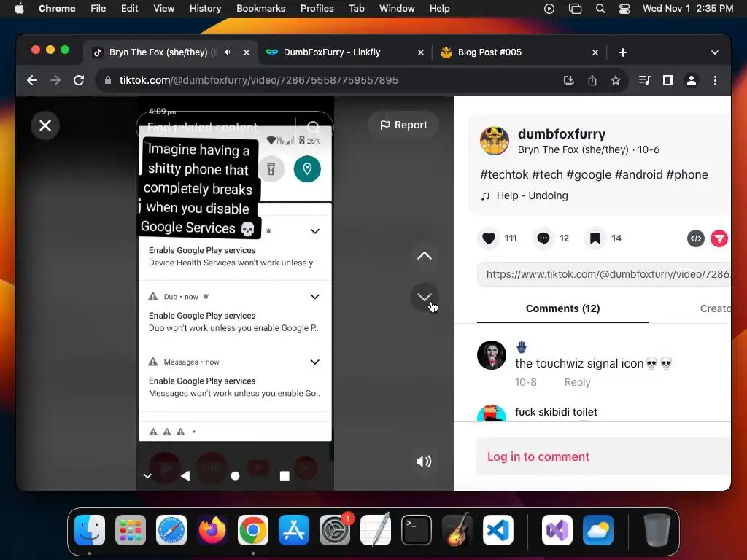
Task: Click search icon in Find related content
Action: (x=313, y=127)
